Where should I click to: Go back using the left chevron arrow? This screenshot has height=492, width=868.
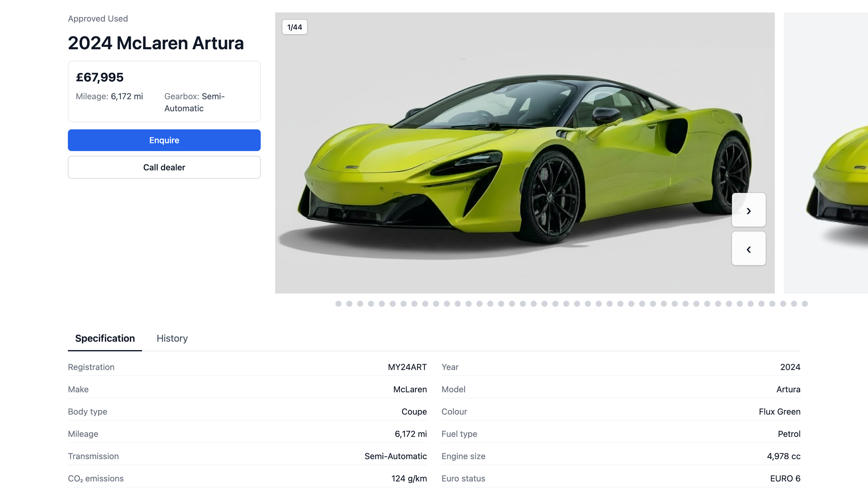point(748,249)
